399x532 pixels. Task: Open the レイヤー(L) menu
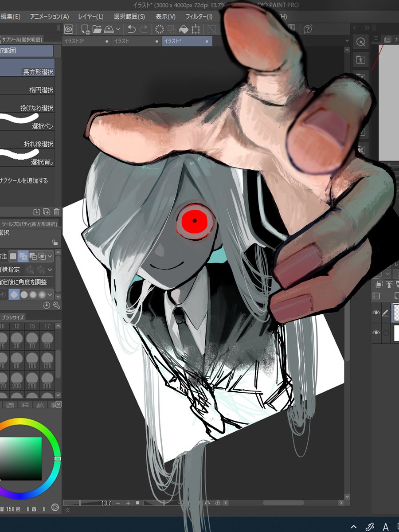coord(91,16)
